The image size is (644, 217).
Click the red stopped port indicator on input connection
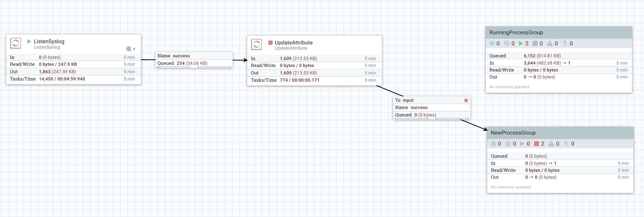466,100
